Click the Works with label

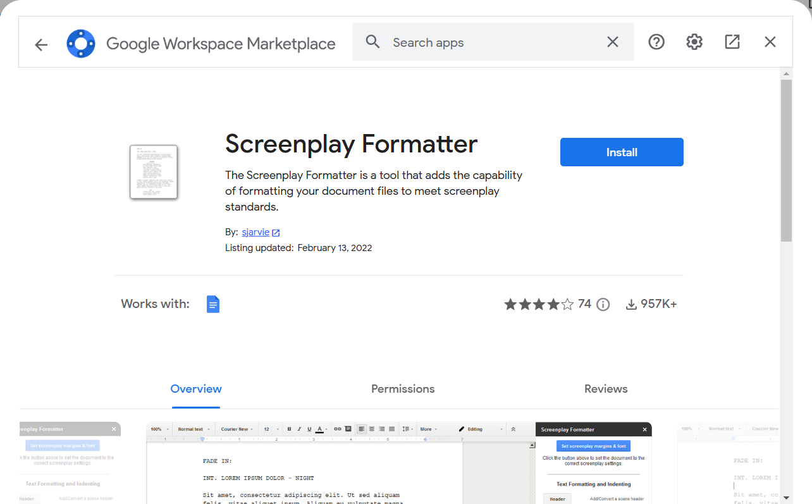(155, 304)
